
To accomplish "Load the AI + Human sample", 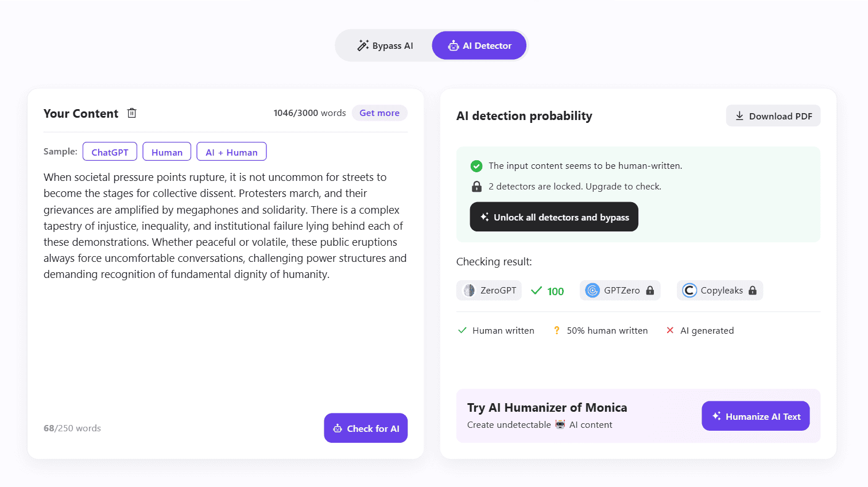I will (231, 152).
